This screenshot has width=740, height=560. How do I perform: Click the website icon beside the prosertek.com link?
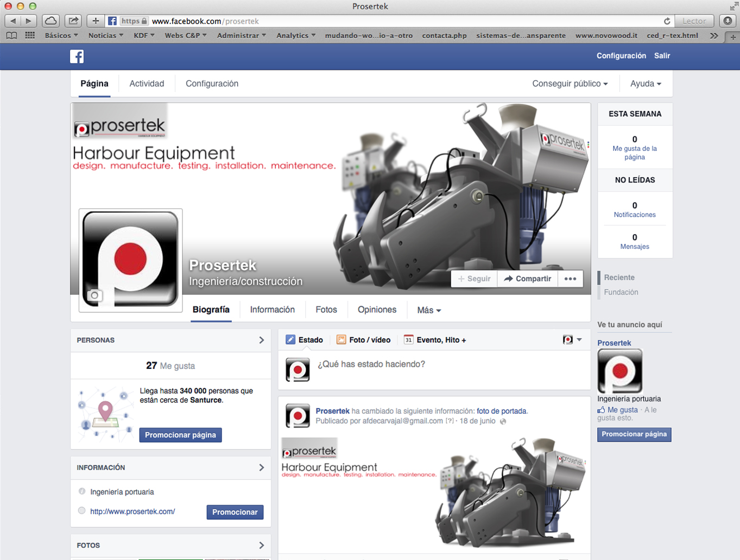(81, 511)
